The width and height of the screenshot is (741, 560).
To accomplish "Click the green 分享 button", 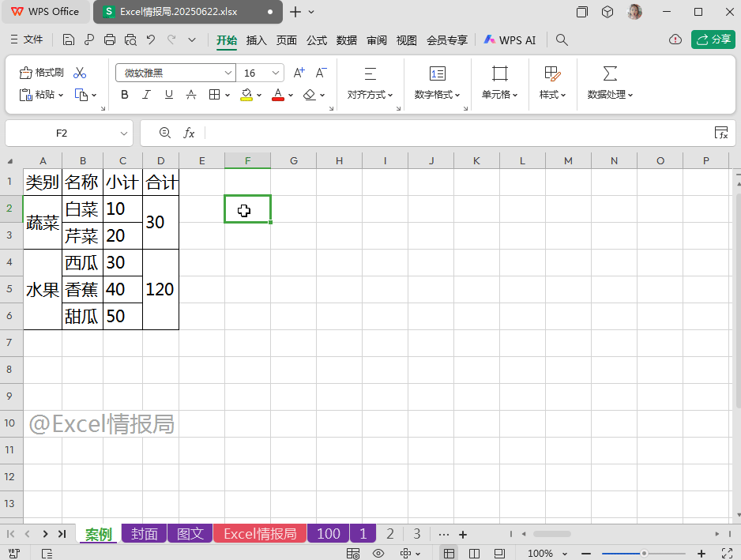I will 712,39.
